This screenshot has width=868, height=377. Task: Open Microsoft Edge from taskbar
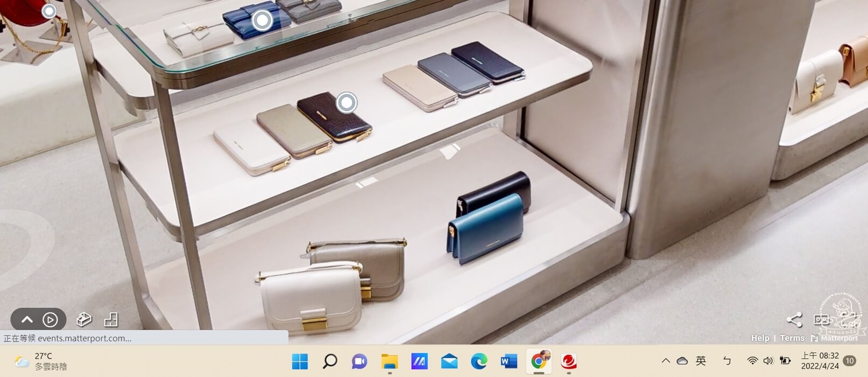pyautogui.click(x=479, y=361)
